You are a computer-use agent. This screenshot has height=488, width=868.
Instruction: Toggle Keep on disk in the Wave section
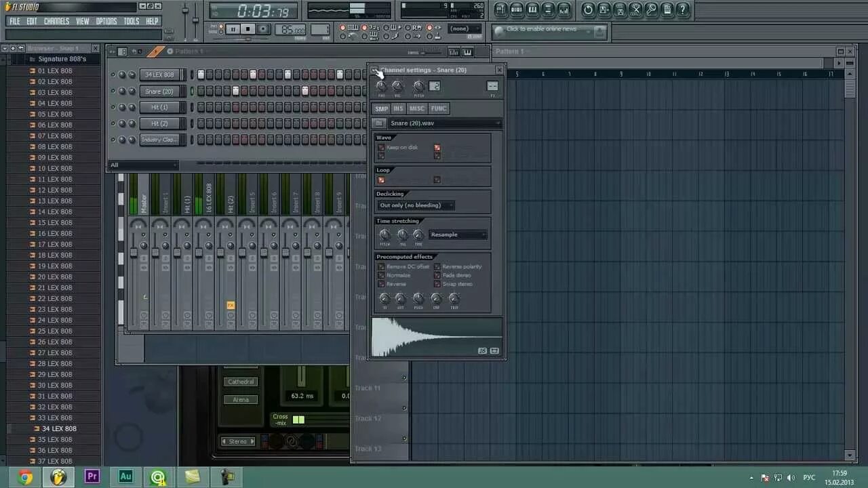click(x=381, y=147)
